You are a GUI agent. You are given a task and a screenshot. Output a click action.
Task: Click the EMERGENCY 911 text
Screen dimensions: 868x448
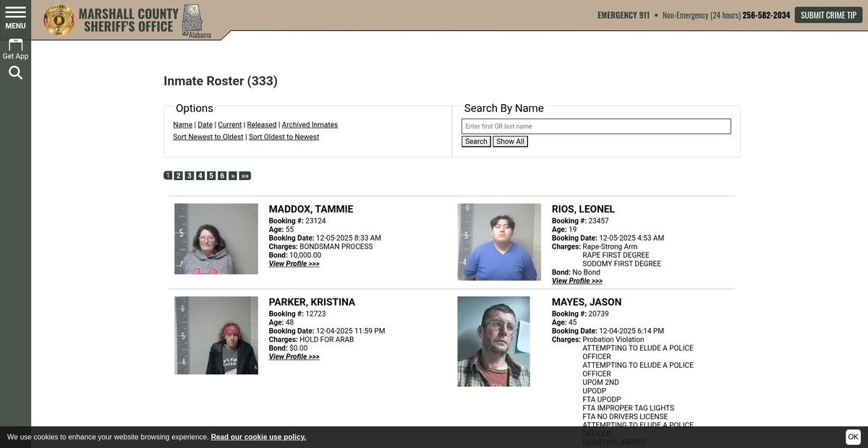[624, 15]
